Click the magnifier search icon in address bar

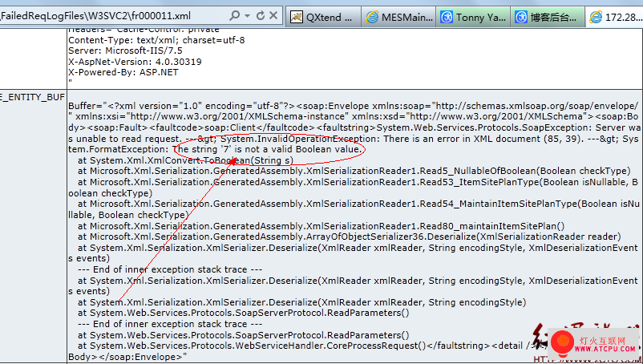[x=235, y=16]
